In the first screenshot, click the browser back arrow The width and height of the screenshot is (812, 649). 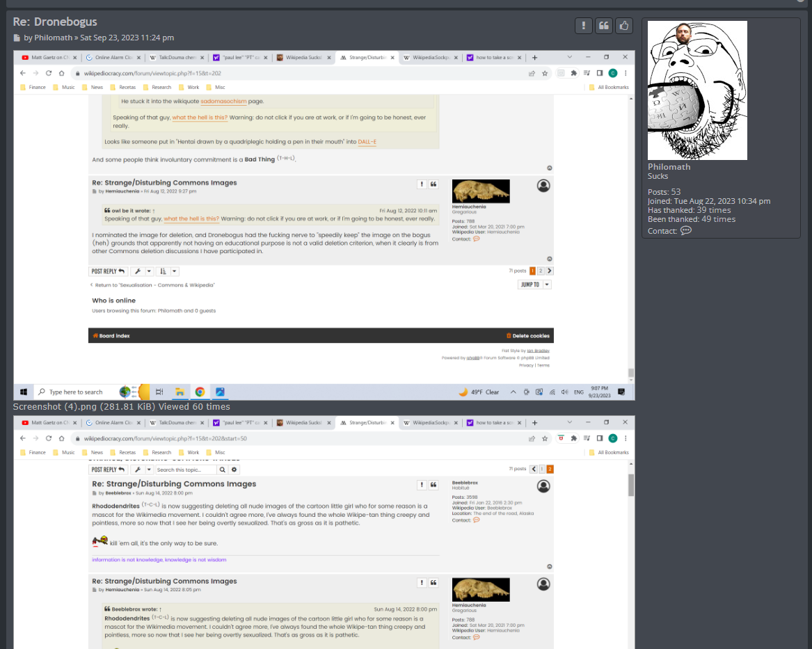(23, 73)
